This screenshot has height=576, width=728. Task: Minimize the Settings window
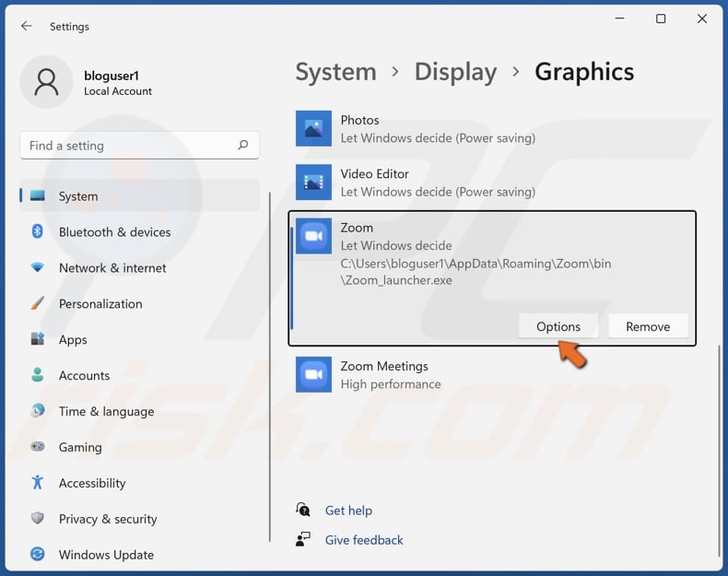[x=620, y=18]
